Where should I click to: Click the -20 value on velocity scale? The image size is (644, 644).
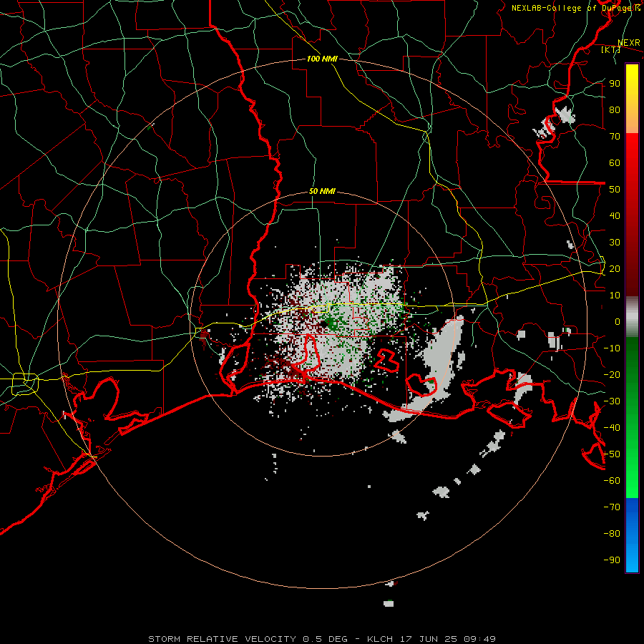pyautogui.click(x=612, y=374)
